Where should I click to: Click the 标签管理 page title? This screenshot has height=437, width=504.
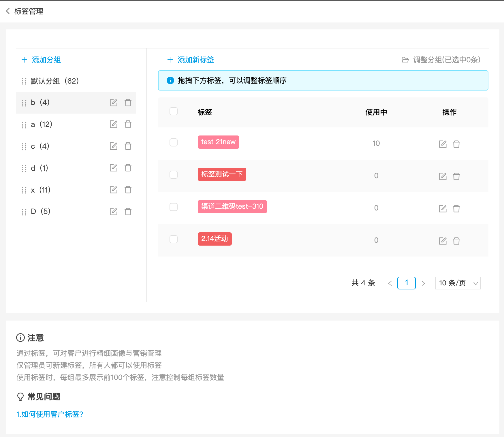click(29, 11)
